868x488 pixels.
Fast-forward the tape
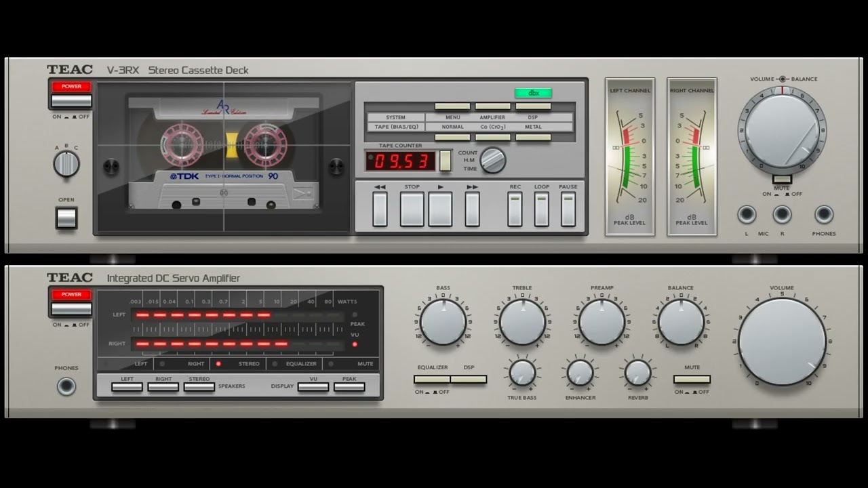472,209
